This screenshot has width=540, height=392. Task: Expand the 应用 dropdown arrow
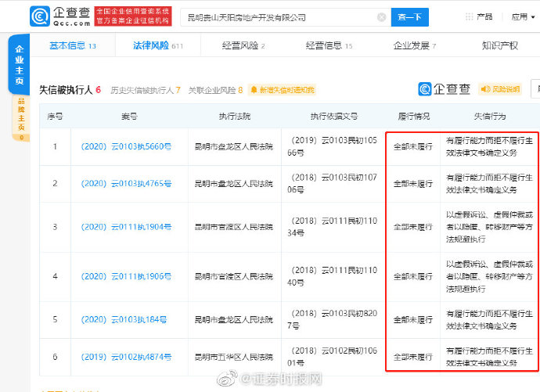(x=533, y=17)
